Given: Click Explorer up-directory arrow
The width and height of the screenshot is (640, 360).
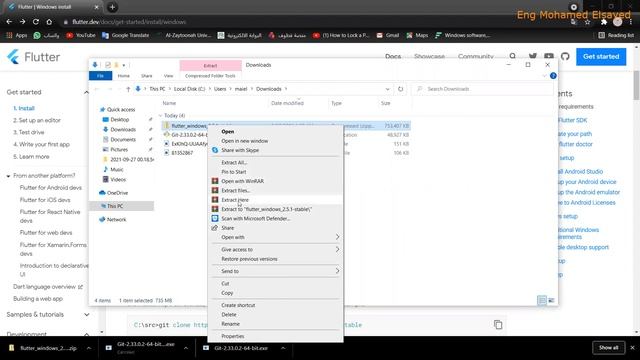Looking at the screenshot, I should [128, 89].
